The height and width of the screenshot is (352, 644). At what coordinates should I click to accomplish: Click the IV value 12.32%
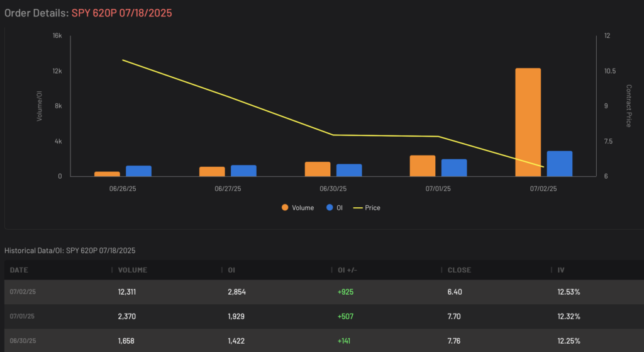click(569, 317)
